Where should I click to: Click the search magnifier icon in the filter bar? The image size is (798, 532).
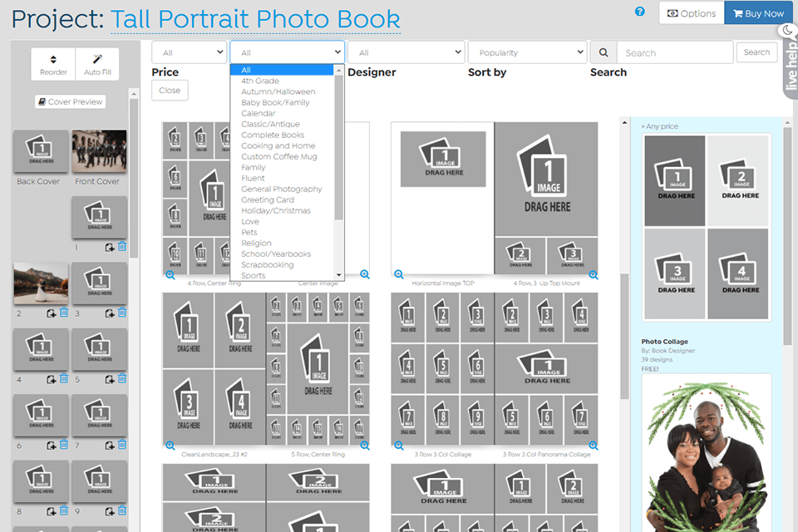pyautogui.click(x=602, y=52)
